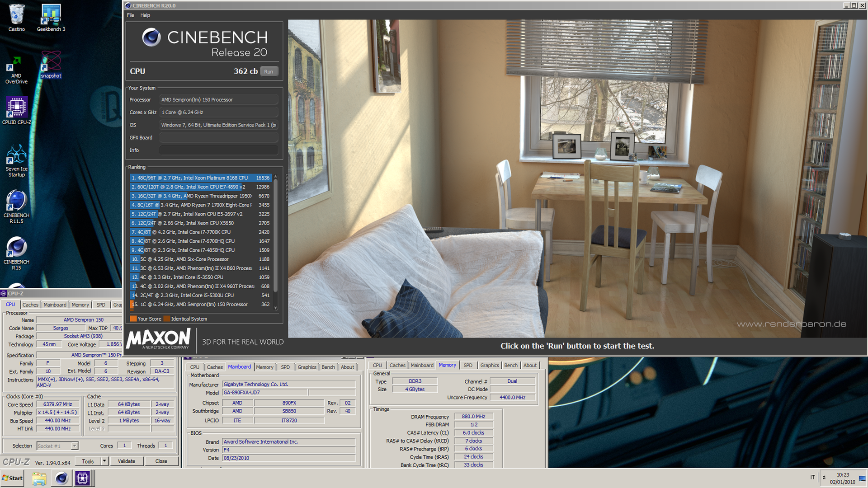Click the IT language indicator in tray
The width and height of the screenshot is (868, 488).
(x=812, y=478)
